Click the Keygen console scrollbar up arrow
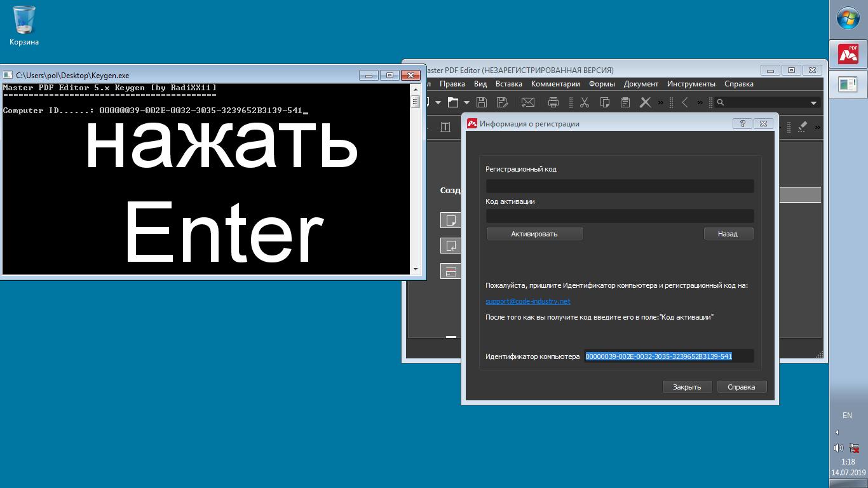868x488 pixels. (x=416, y=89)
